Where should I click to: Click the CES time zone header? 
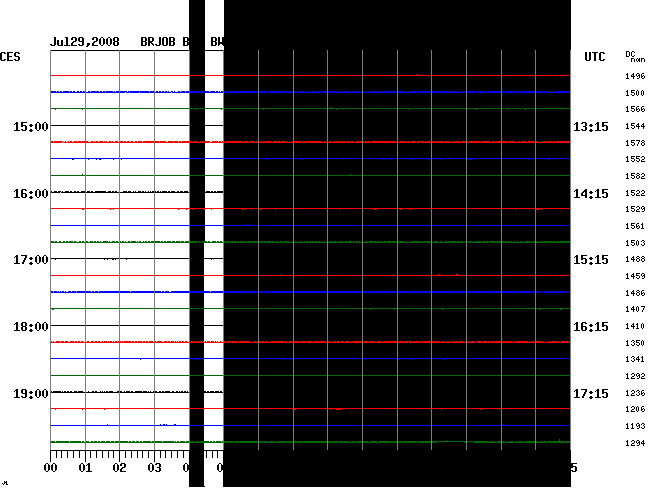tap(10, 57)
